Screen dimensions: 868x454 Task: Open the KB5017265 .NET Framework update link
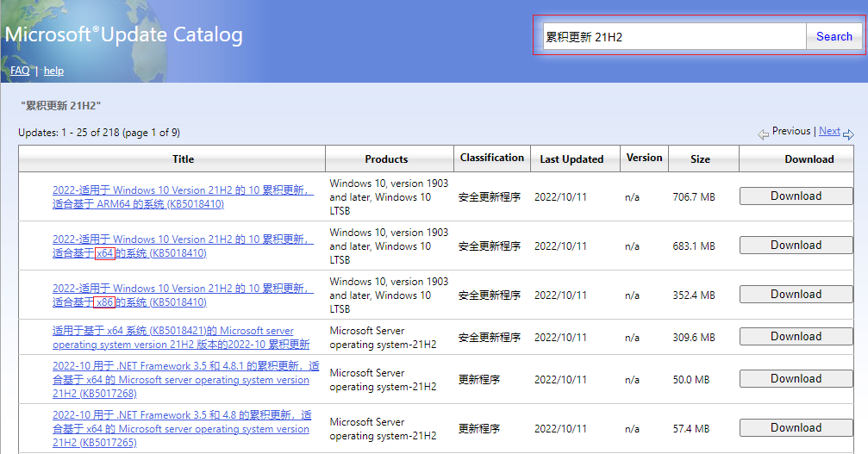(182, 428)
